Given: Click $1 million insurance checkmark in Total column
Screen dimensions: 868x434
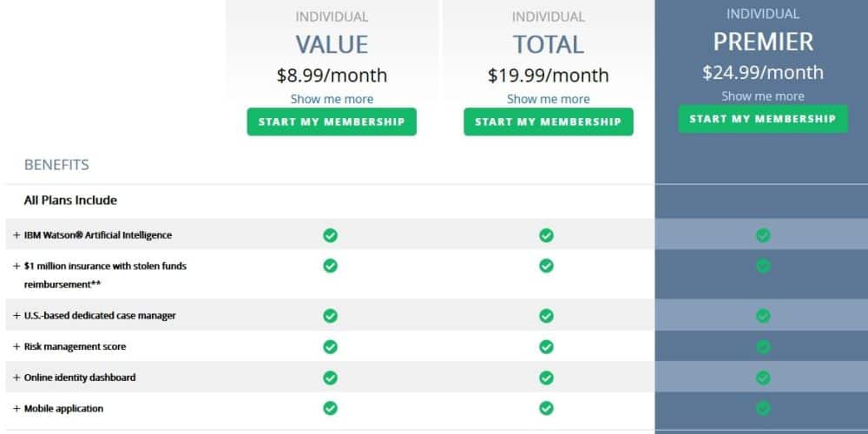Looking at the screenshot, I should click(546, 266).
